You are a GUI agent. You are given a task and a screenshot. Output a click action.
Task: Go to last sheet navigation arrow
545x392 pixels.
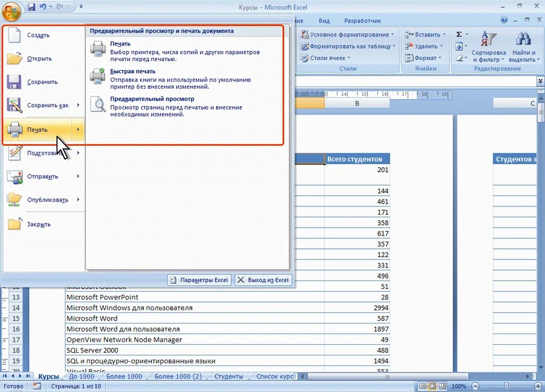(x=28, y=376)
